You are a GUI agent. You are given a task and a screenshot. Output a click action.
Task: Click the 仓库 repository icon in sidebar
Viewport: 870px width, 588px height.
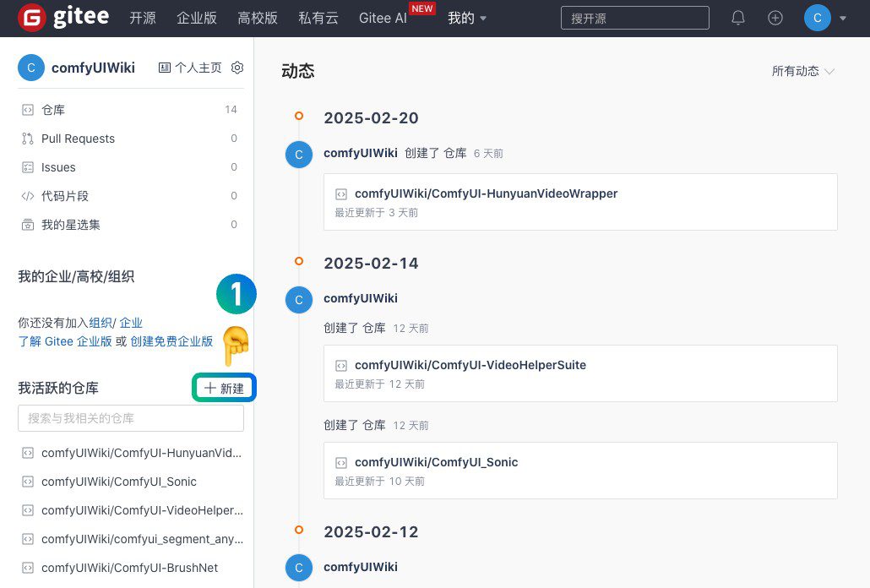pyautogui.click(x=28, y=110)
